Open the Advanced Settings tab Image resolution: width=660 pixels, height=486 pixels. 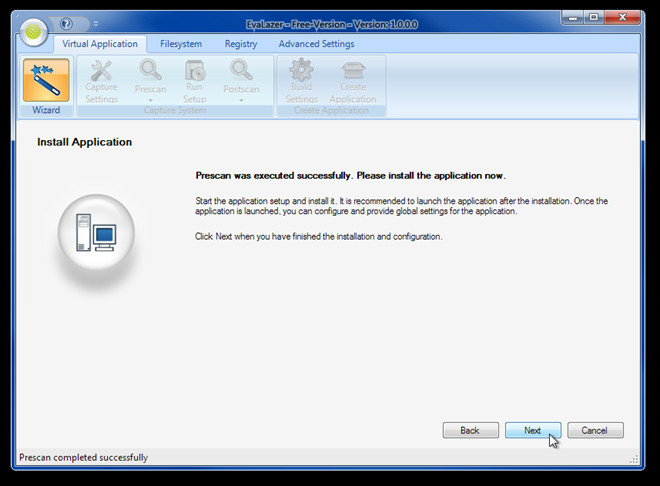(317, 44)
